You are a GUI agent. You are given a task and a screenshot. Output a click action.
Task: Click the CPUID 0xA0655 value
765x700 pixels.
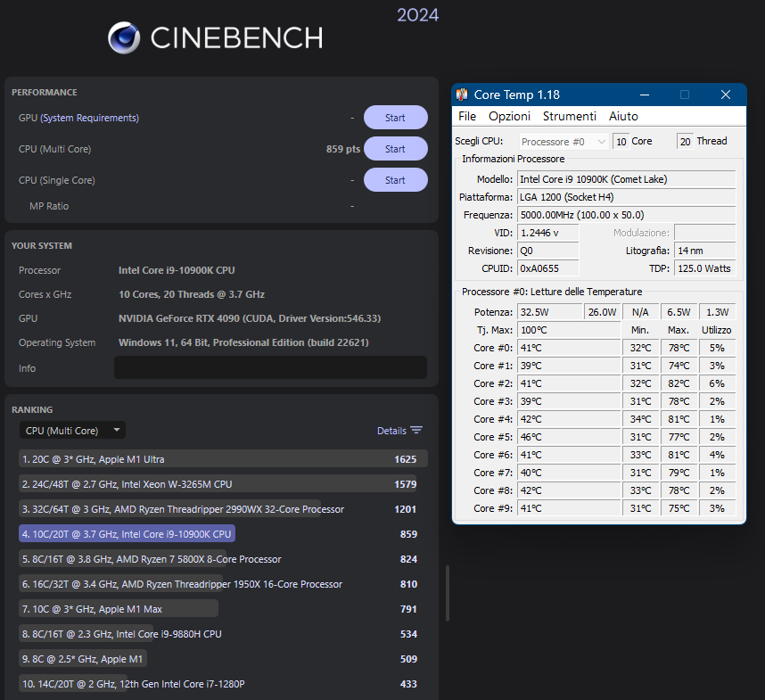(x=547, y=268)
